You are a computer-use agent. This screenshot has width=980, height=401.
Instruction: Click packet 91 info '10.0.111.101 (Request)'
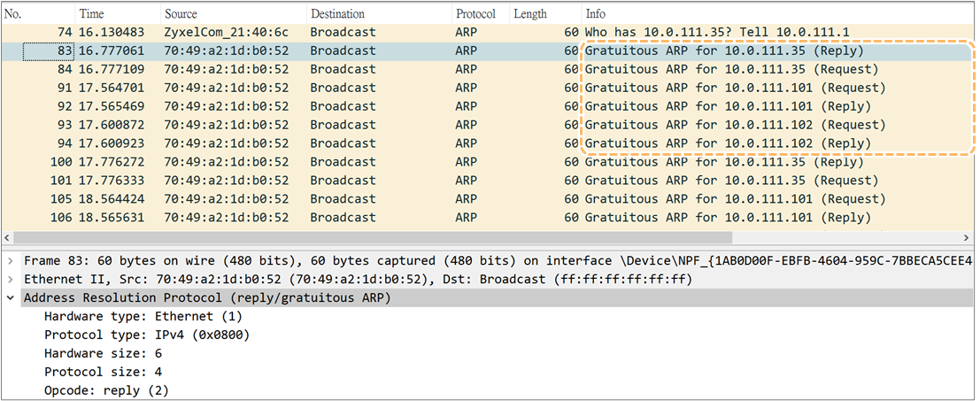tap(806, 88)
